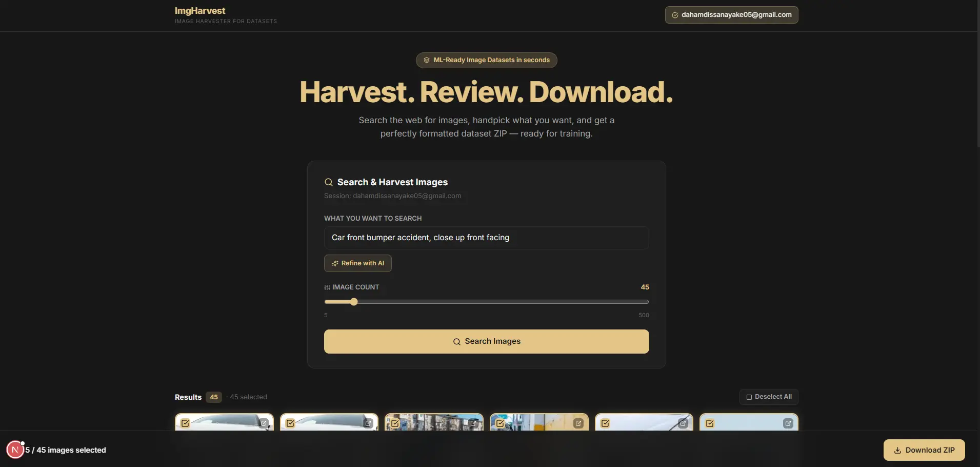This screenshot has height=467, width=980.
Task: Open second result image externally
Action: 368,423
